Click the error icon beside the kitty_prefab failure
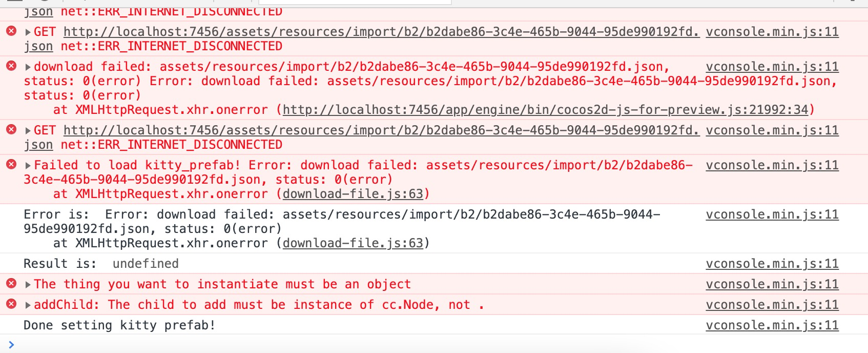 (12, 165)
